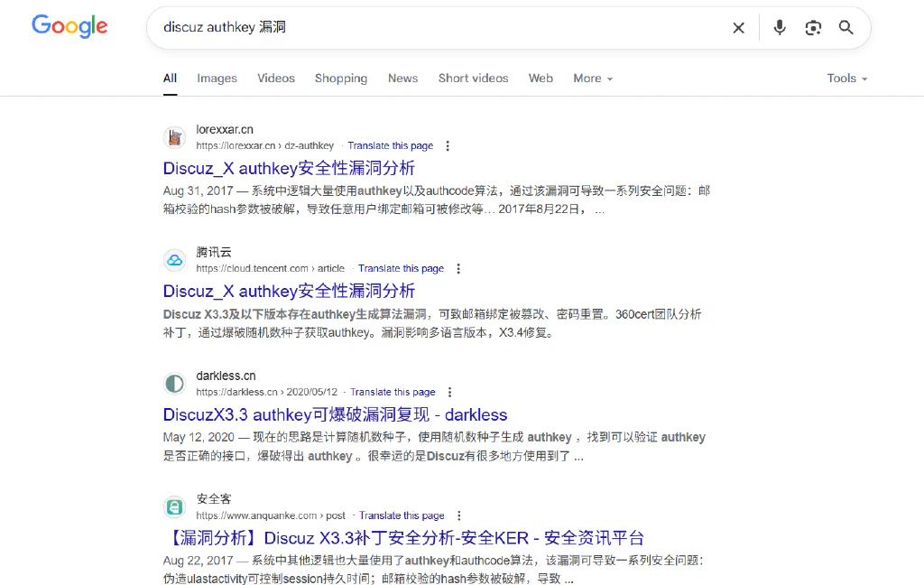Click the https://www.anquanke.com › post URL

coord(271,515)
